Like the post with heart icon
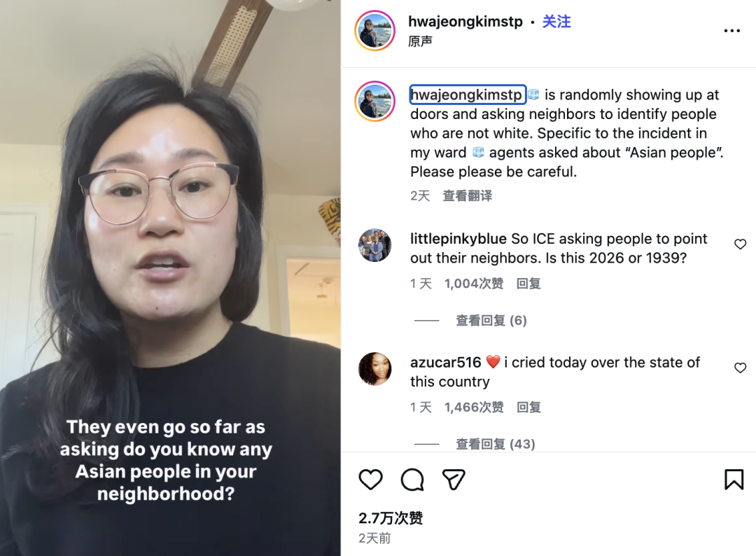Viewport: 756px width, 556px height. click(370, 480)
